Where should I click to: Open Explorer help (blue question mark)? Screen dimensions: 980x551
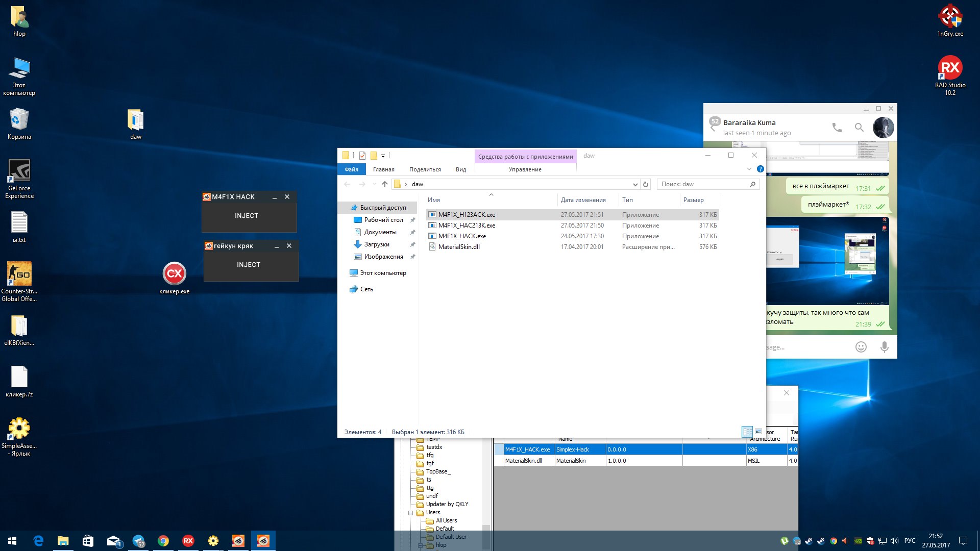pyautogui.click(x=761, y=169)
